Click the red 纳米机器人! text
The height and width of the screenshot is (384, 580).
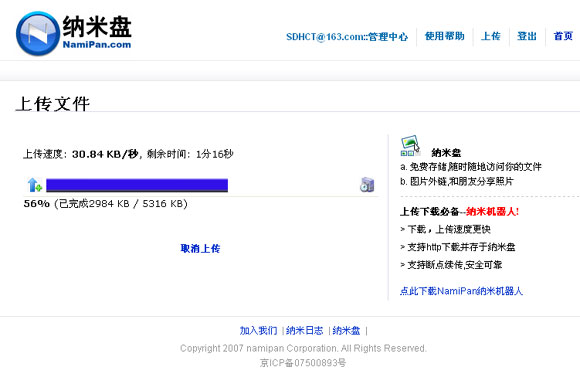click(x=492, y=212)
